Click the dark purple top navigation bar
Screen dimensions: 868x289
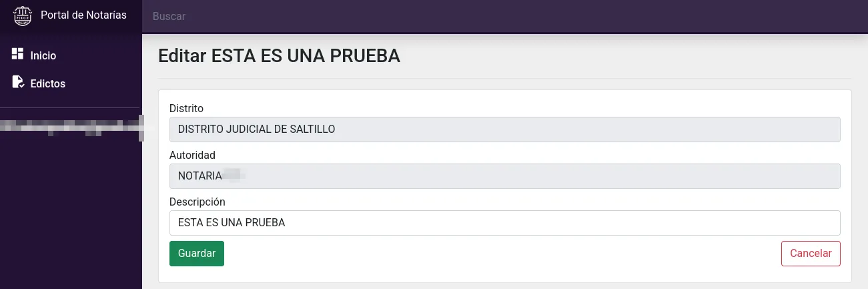point(505,16)
